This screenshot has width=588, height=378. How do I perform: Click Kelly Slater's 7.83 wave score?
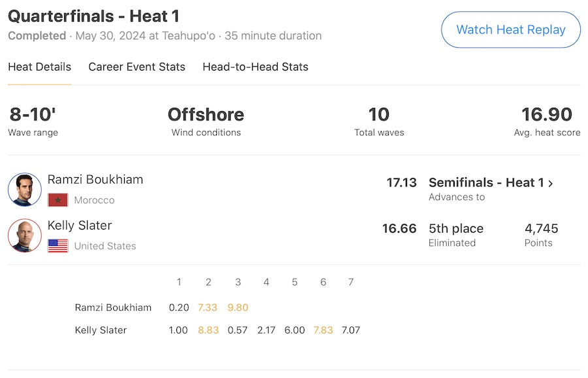click(323, 330)
